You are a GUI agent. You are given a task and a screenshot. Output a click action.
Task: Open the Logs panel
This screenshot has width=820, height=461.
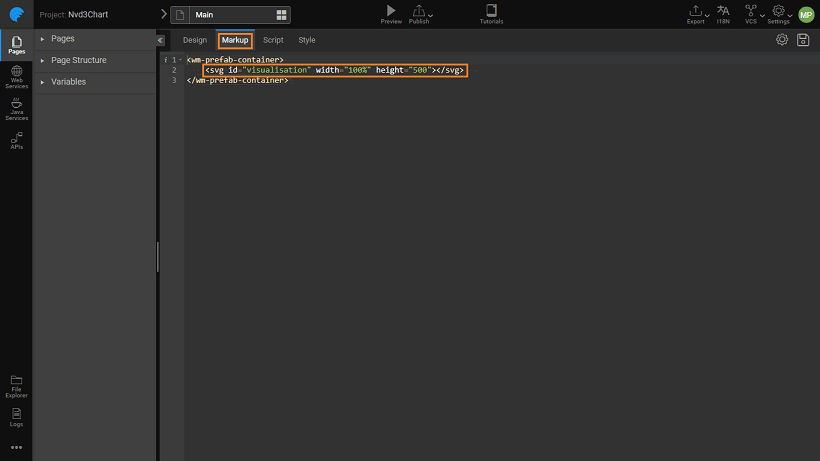(x=16, y=415)
